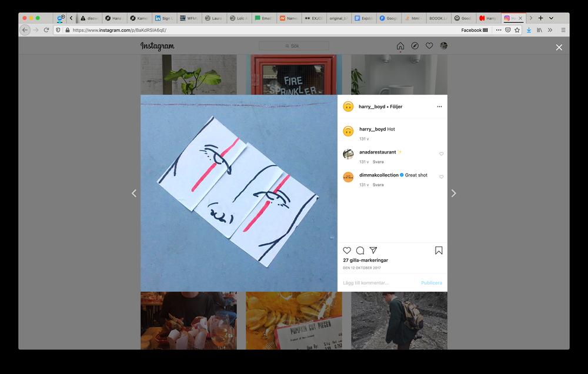Screen dimensions: 588x374
Task: Open the Pumpkin Cut Pieces photo thumbnail
Action: [294, 320]
